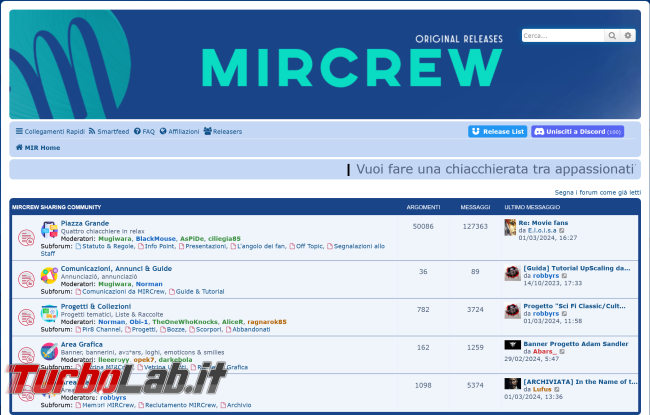Open [ARCHIVIATA] In the Name of last post
Viewport: 650px width, 415px height.
[580, 381]
